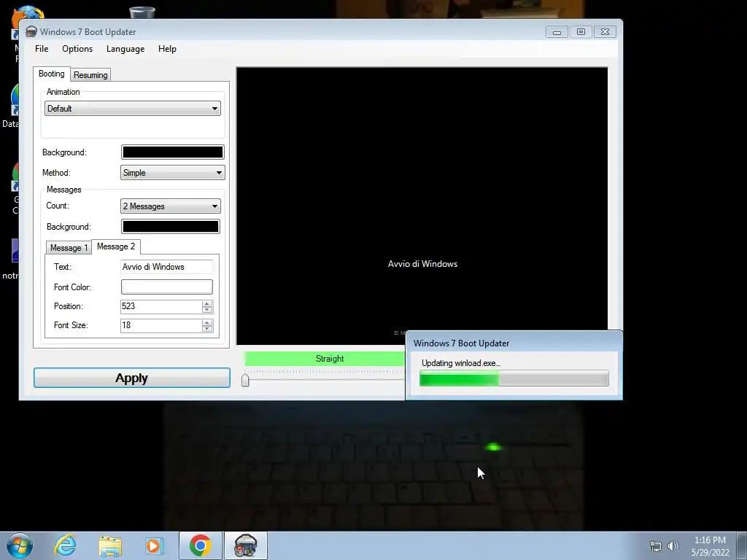Viewport: 747px width, 560px height.
Task: Switch to the Resuming tab
Action: tap(90, 75)
